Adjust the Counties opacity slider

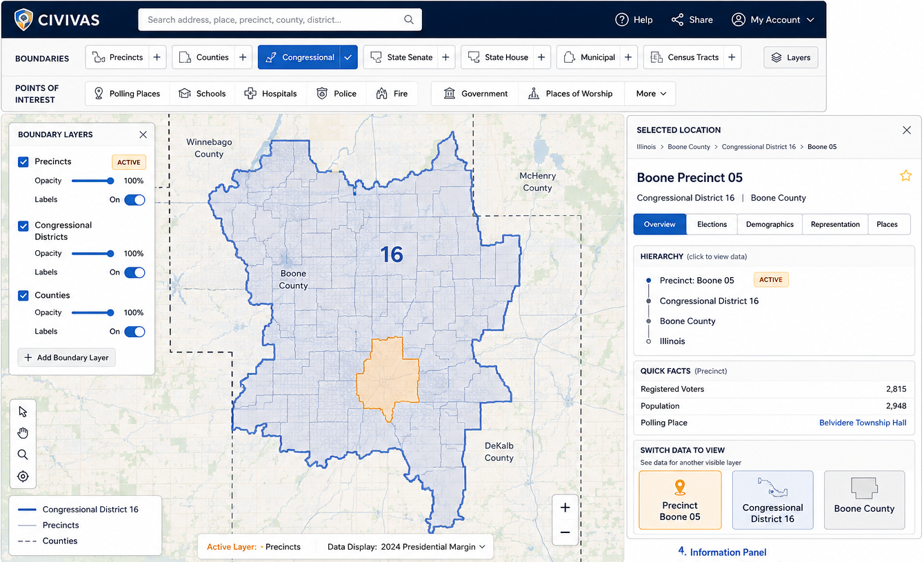coord(92,313)
